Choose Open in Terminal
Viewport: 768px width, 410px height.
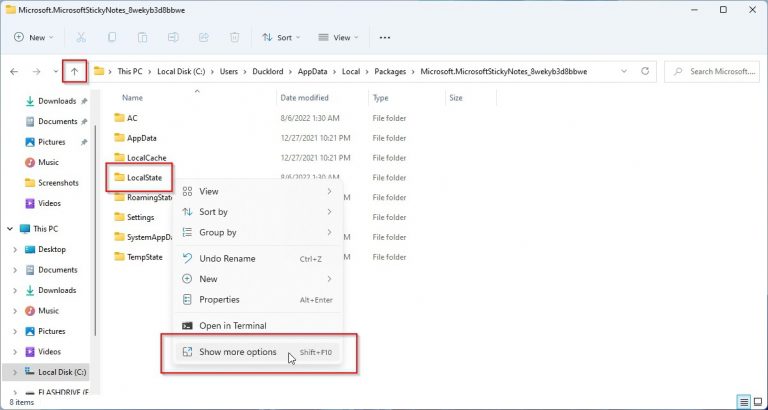point(258,326)
